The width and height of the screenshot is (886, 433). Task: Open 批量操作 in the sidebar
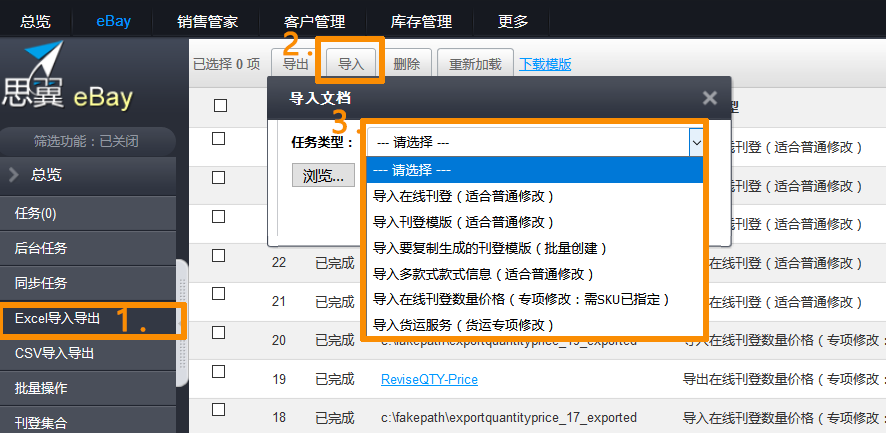(88, 388)
